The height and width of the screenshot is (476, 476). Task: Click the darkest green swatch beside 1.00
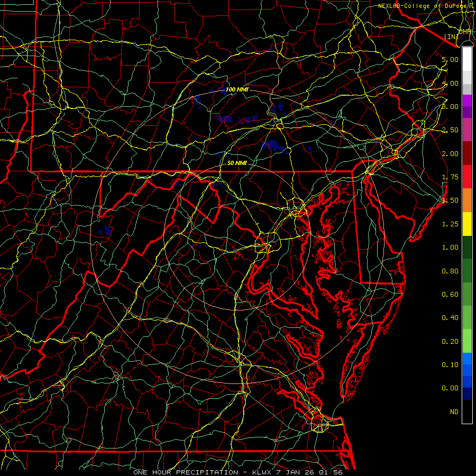point(467,247)
